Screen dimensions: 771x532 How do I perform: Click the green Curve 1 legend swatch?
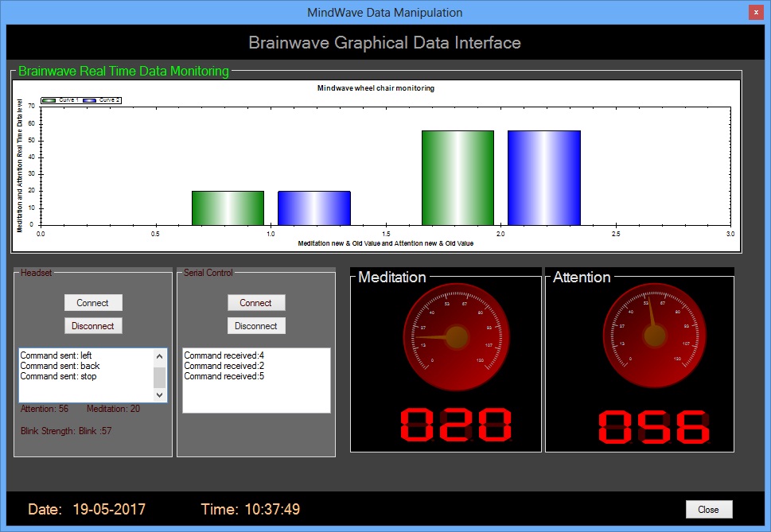point(48,100)
